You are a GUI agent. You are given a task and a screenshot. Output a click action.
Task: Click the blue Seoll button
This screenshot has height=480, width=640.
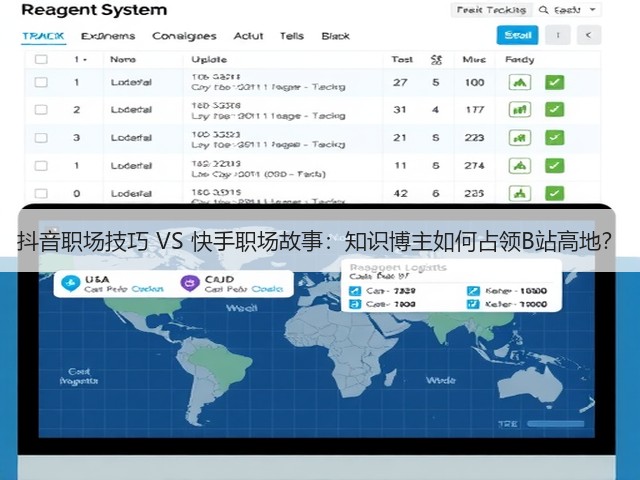517,35
